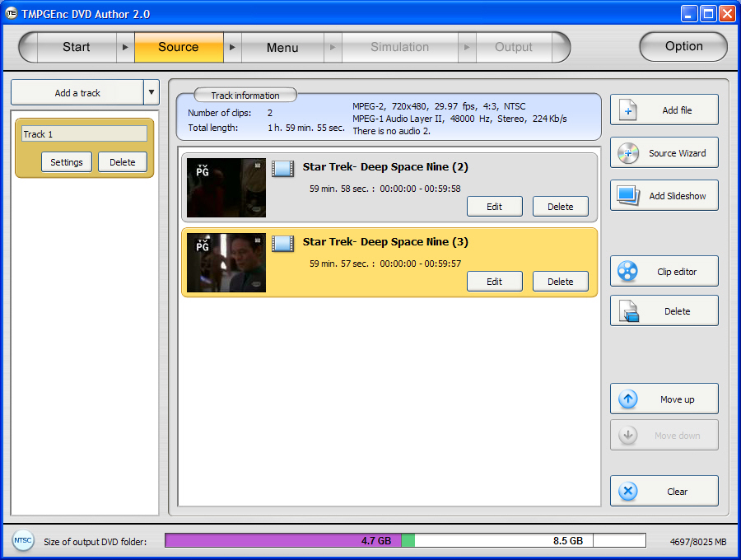Click the 8.5 GB capacity marker

point(568,540)
